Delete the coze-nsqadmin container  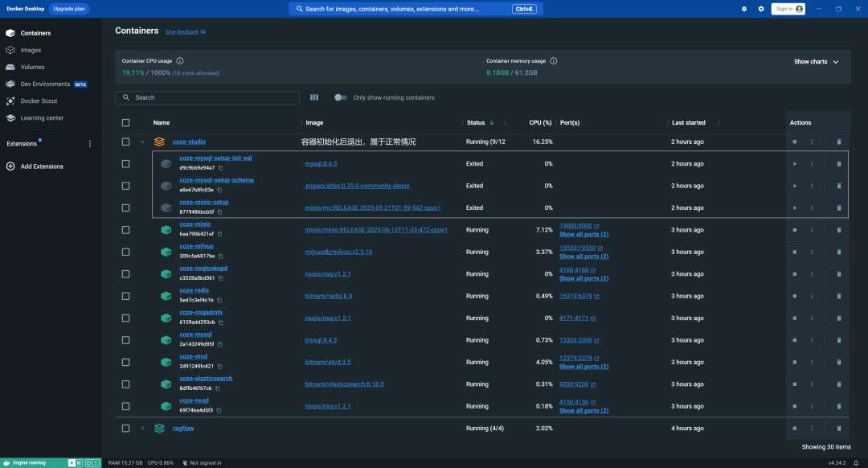point(838,318)
